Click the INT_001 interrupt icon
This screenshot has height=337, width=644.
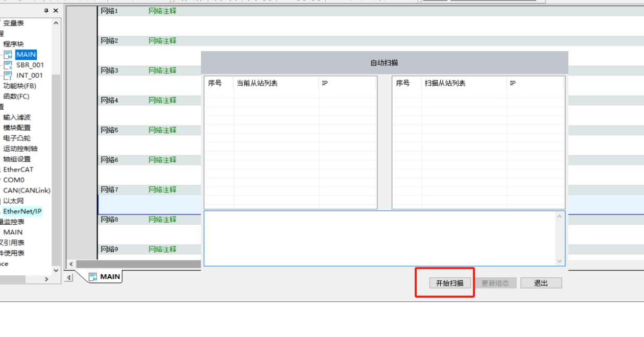(8, 76)
